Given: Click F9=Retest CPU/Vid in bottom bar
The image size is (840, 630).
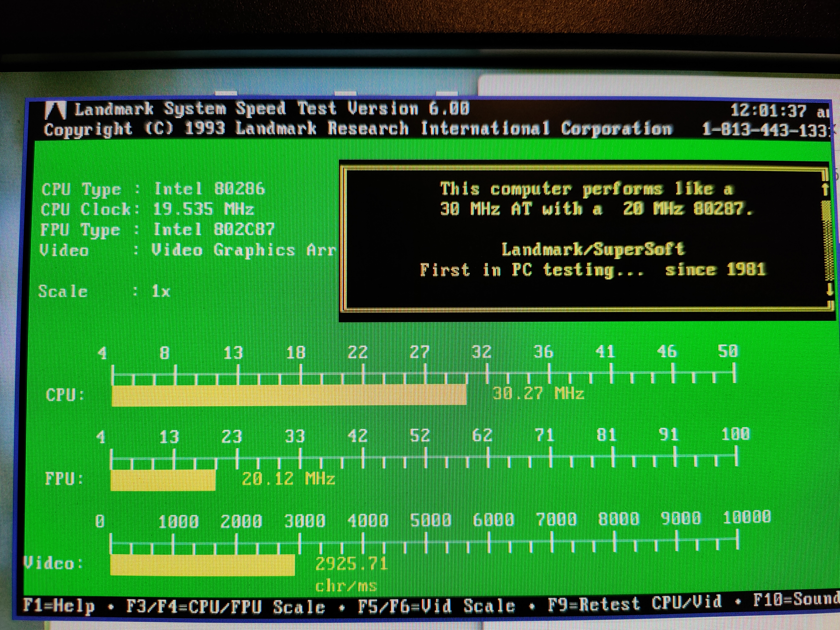Looking at the screenshot, I should [x=635, y=603].
